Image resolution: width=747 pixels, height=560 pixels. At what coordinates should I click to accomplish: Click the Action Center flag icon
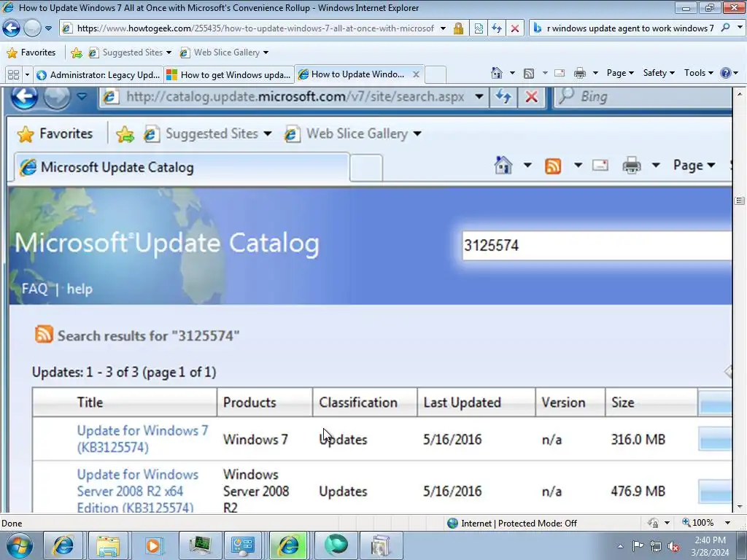coord(638,546)
